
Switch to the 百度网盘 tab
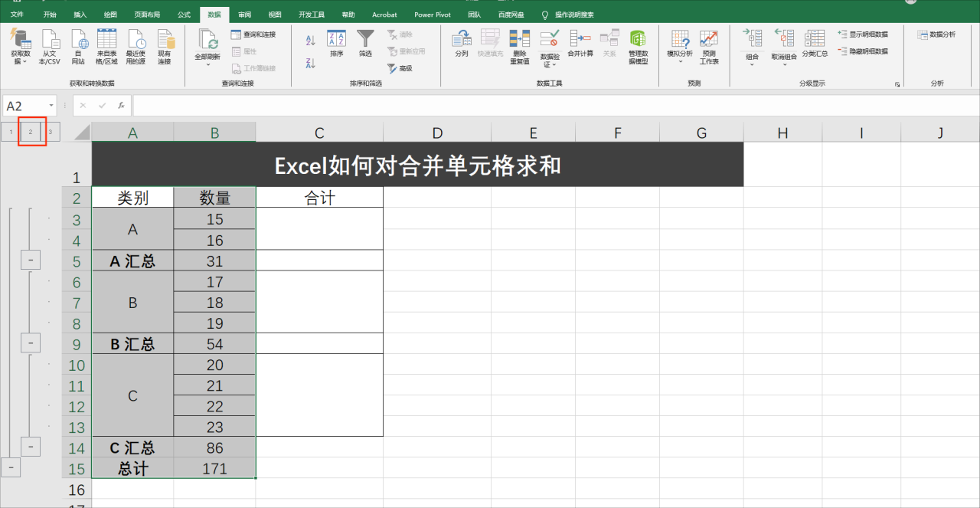[511, 15]
